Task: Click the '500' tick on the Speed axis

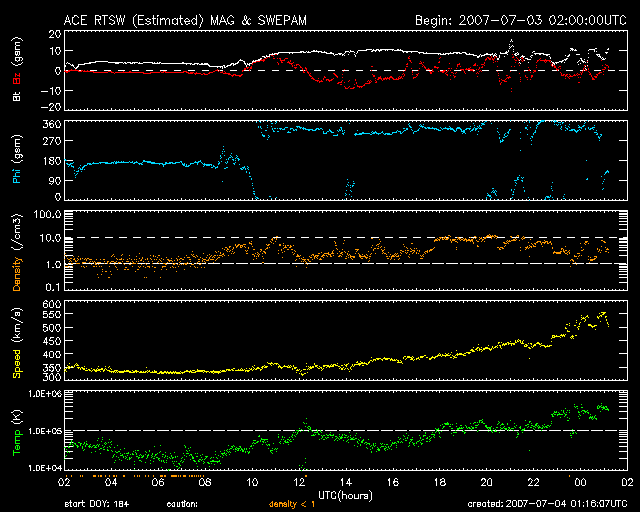Action: [52, 328]
